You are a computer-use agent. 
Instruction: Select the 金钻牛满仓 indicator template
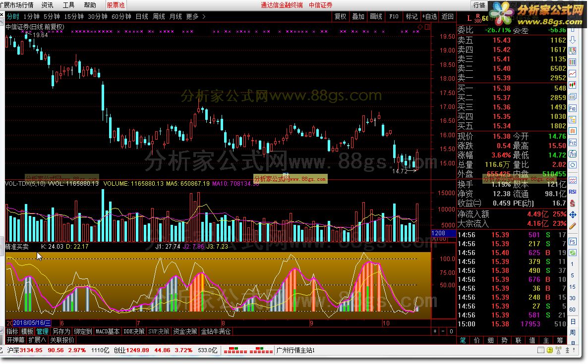coord(216,331)
